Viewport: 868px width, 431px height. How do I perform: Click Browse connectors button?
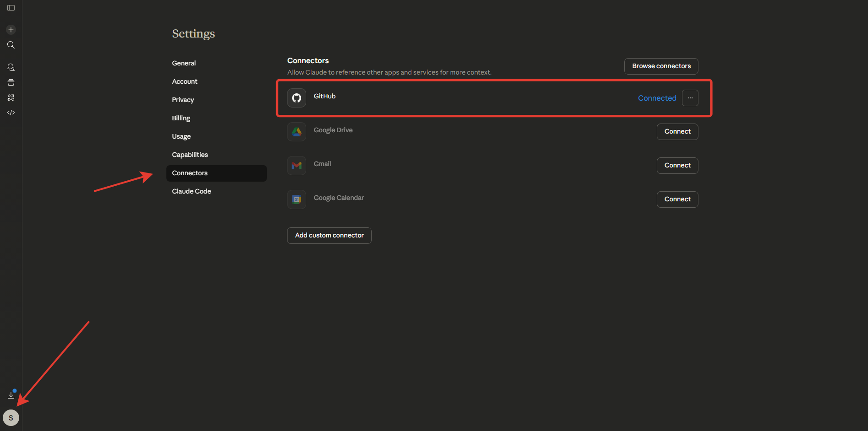[661, 66]
